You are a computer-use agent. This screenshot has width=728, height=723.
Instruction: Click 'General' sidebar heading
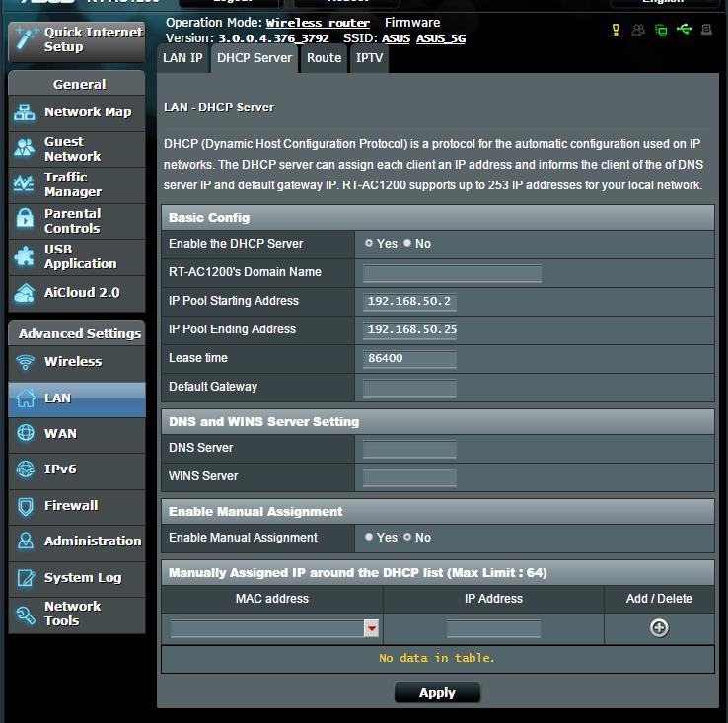(x=77, y=84)
